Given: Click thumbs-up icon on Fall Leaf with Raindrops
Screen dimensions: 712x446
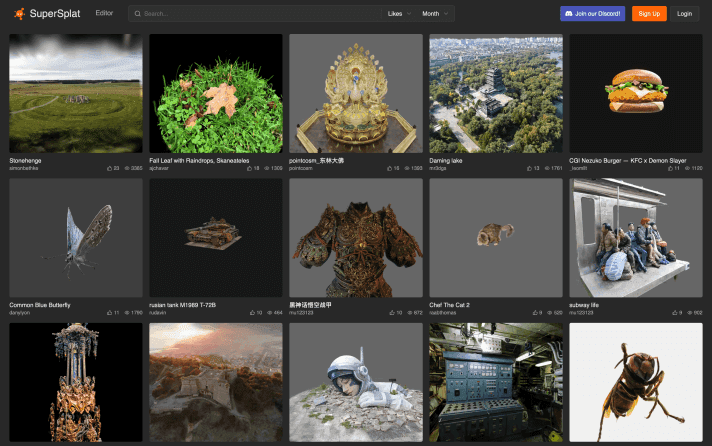Looking at the screenshot, I should tap(249, 168).
